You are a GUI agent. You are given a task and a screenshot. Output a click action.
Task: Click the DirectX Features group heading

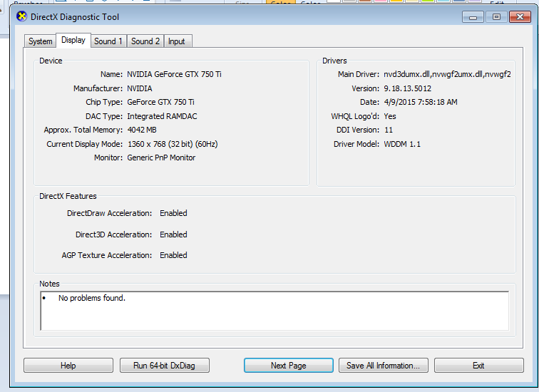pos(68,196)
